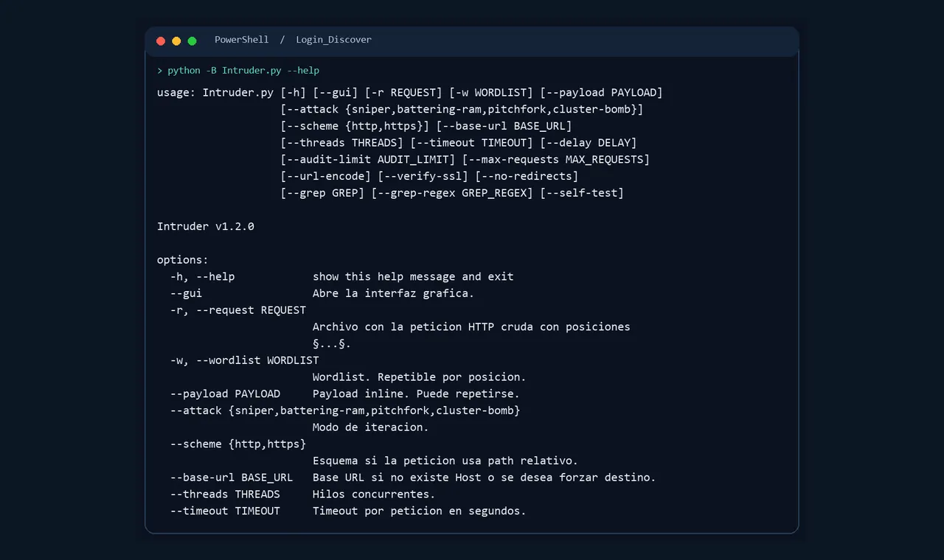Viewport: 944px width, 560px height.
Task: Select 'show this help message and exit'
Action: pos(413,277)
